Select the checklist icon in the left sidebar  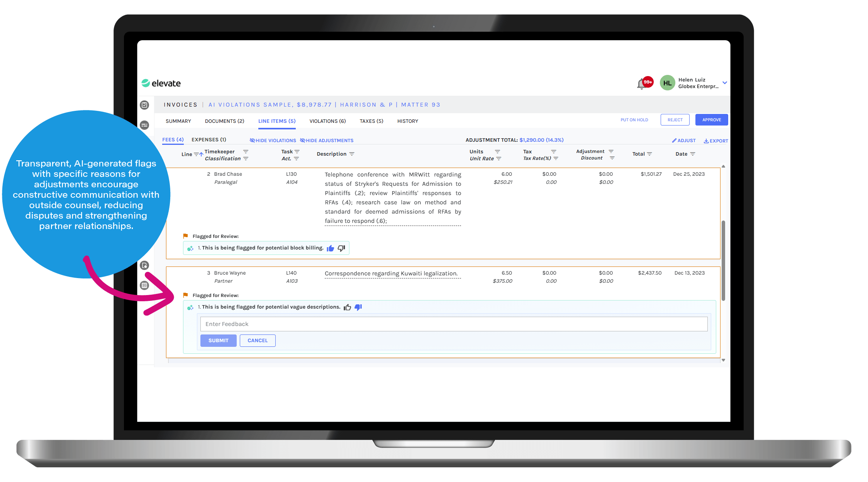(145, 105)
